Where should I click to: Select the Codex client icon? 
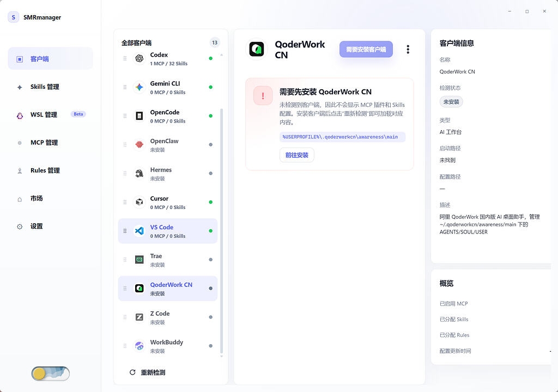(x=139, y=58)
